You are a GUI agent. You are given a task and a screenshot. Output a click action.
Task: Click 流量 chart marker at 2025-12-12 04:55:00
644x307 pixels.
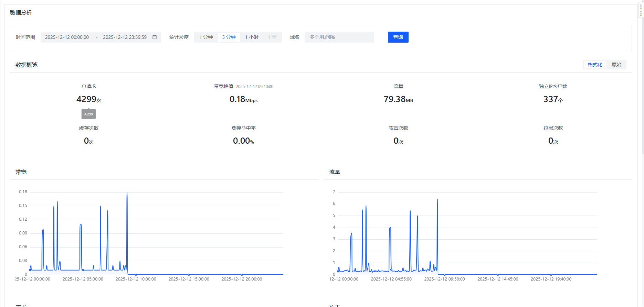tap(391, 270)
